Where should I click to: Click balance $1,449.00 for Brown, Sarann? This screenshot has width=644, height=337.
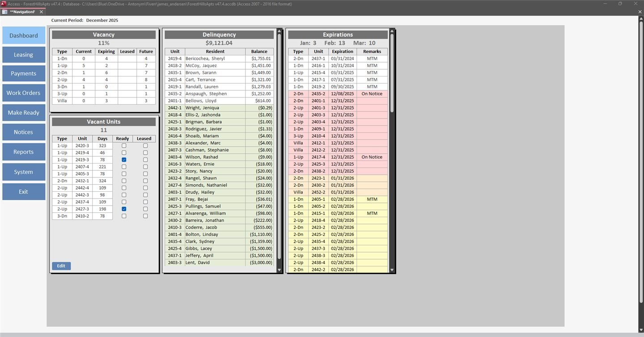[259, 72]
